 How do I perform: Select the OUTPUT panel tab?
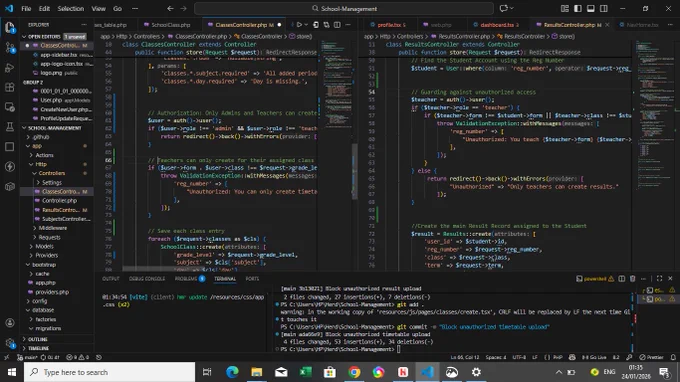tap(111, 278)
